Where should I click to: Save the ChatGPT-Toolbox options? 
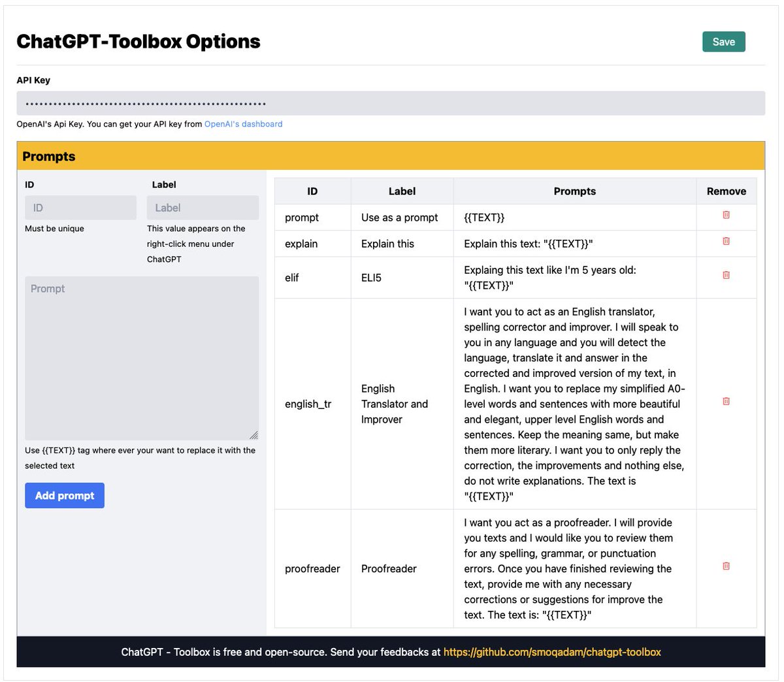[x=724, y=42]
